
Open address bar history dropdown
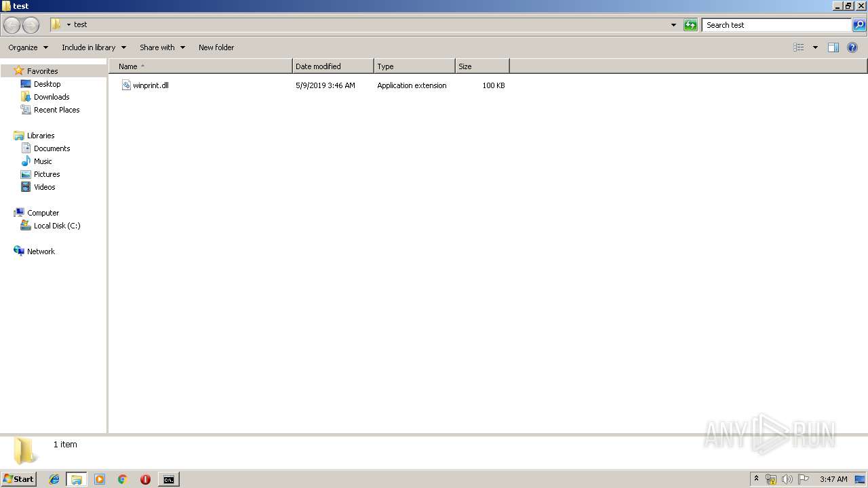coord(673,25)
